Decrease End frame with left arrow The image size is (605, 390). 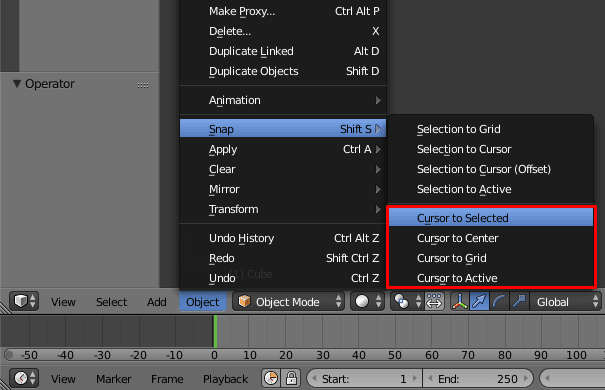point(430,378)
